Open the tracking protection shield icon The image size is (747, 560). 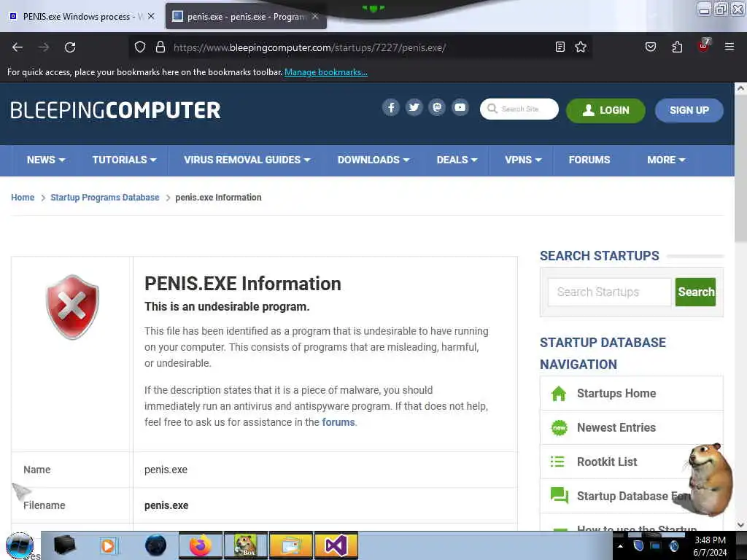tap(139, 47)
